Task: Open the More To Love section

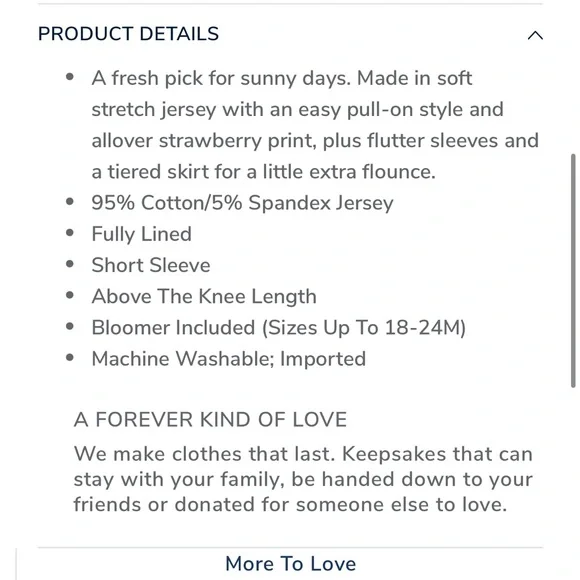Action: click(x=290, y=564)
